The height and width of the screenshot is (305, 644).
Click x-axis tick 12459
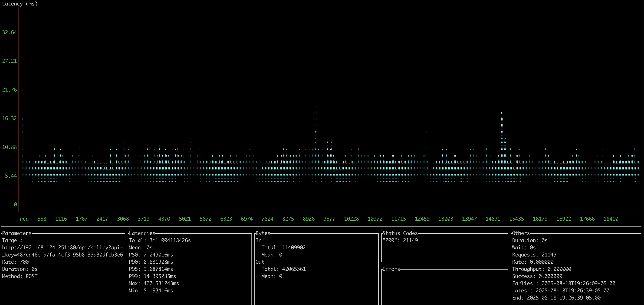pos(422,219)
